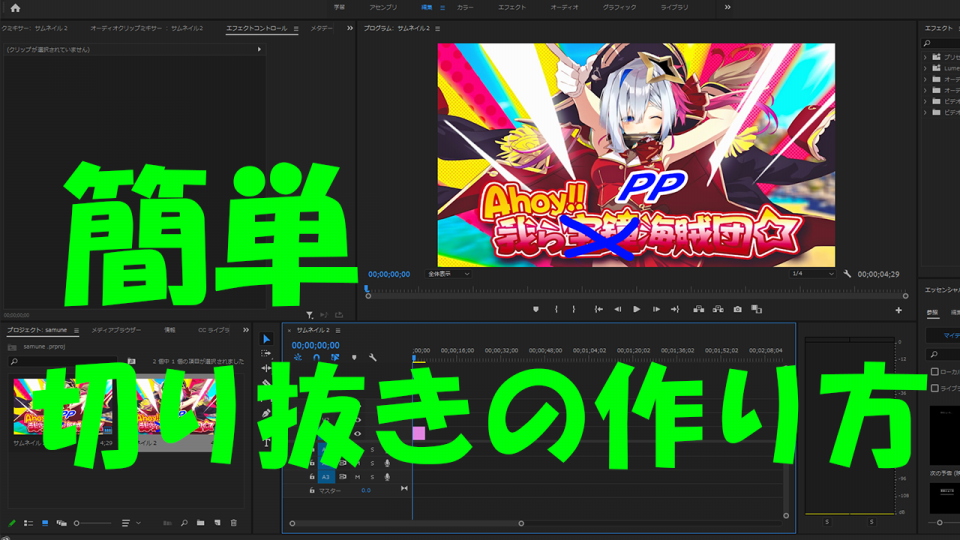This screenshot has height=540, width=960.
Task: Open the メディアブラウザー tab
Action: click(x=116, y=331)
